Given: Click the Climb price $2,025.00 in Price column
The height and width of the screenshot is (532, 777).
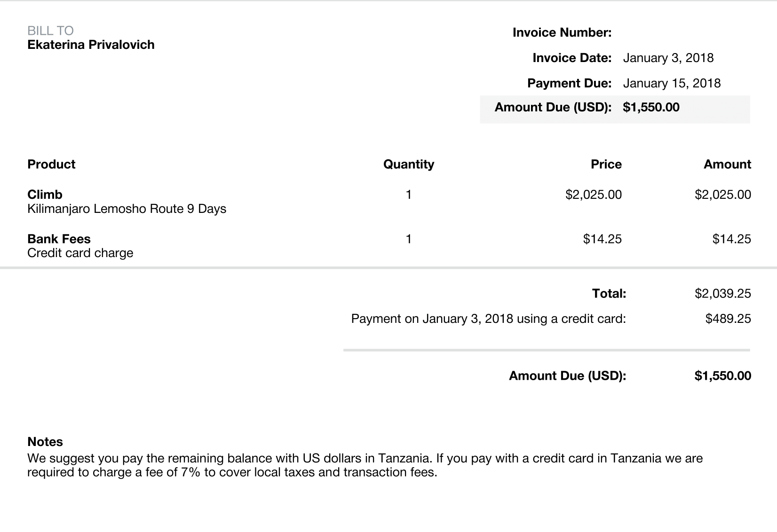Looking at the screenshot, I should point(593,195).
